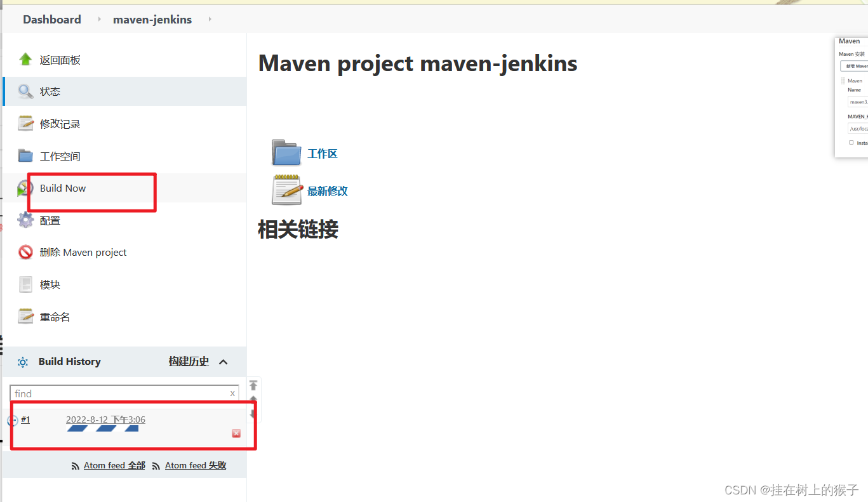Click the gear Configure icon beside 配置

point(25,220)
